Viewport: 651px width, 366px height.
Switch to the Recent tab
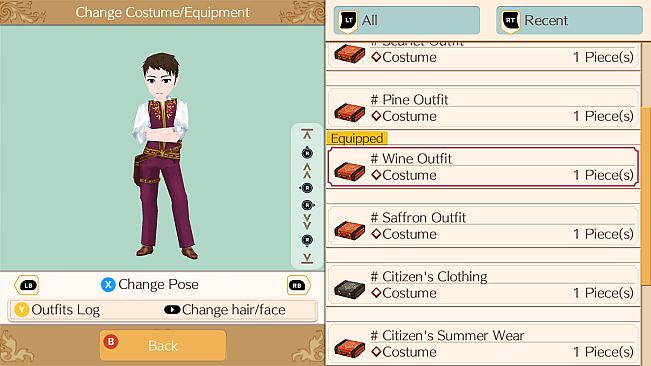click(569, 20)
